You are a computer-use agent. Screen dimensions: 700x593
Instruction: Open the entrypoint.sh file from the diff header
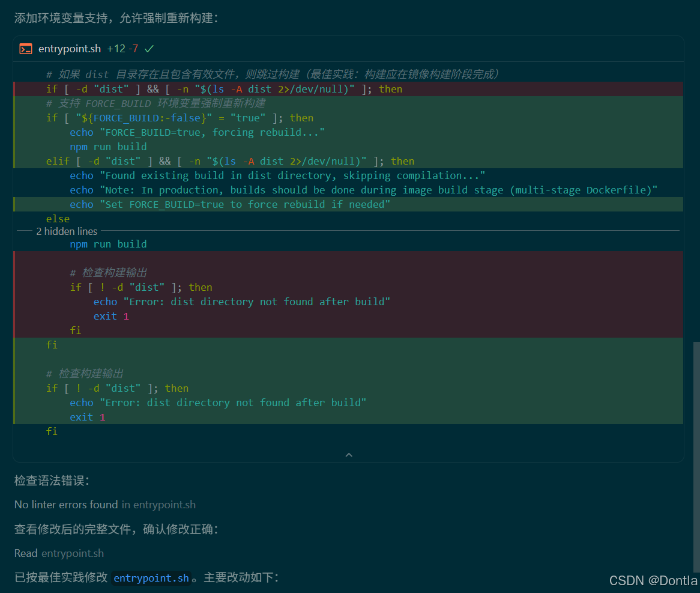(70, 49)
